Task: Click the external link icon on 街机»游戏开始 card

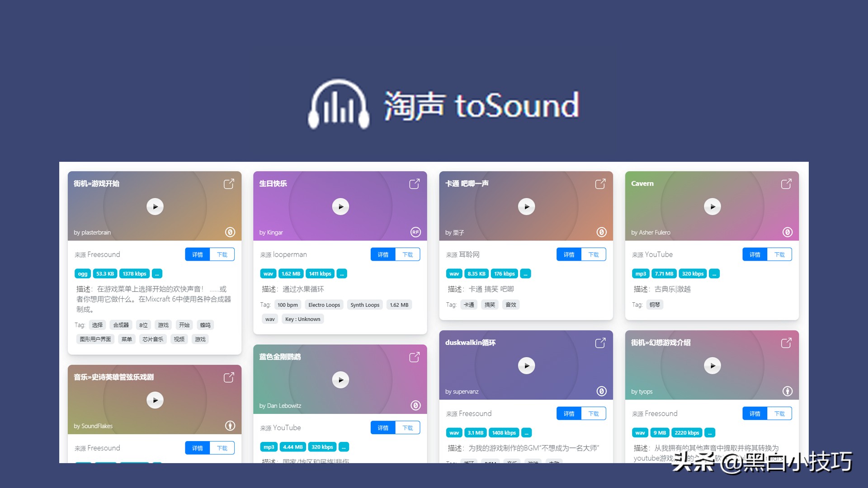Action: tap(229, 184)
